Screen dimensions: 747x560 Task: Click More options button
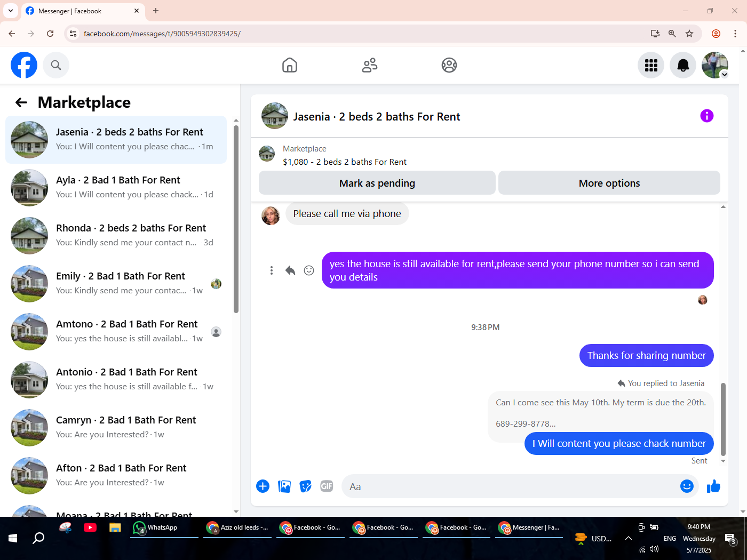click(x=609, y=183)
